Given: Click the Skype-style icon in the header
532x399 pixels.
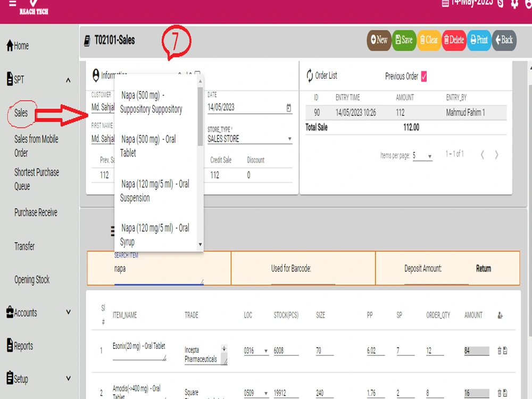Looking at the screenshot, I should (501, 3).
